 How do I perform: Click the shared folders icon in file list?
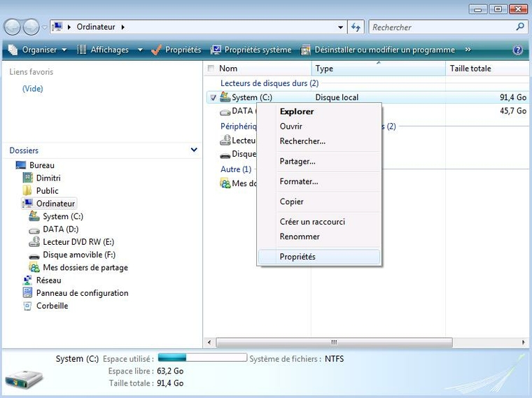(x=225, y=183)
